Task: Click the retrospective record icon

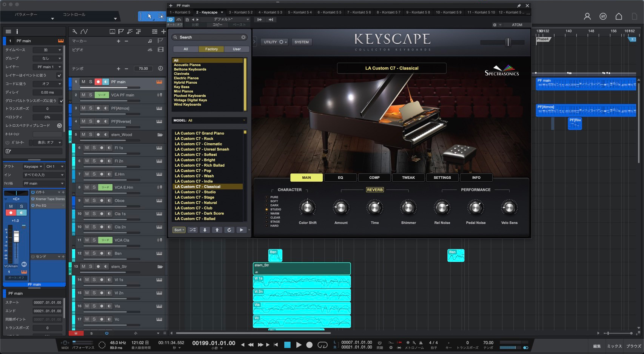Action: [59, 126]
